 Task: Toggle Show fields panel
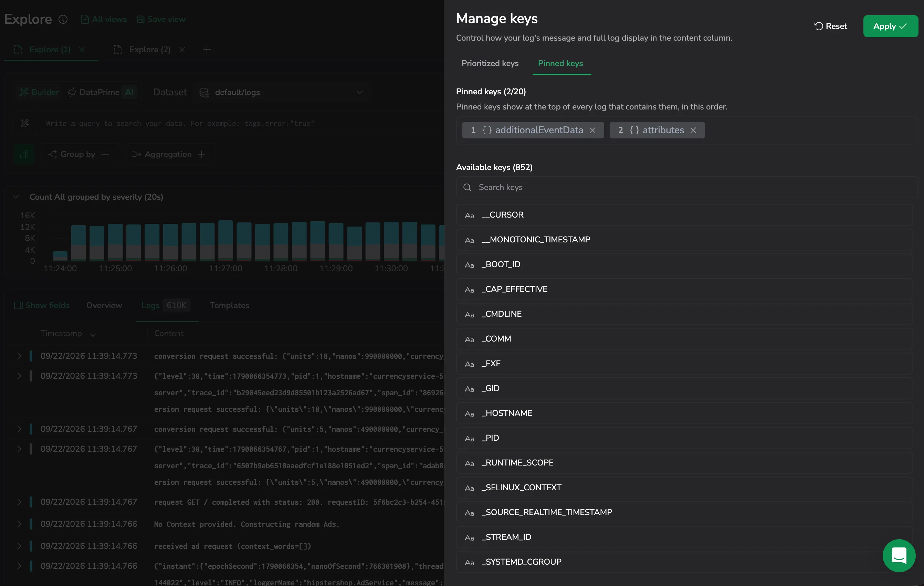[x=42, y=305]
